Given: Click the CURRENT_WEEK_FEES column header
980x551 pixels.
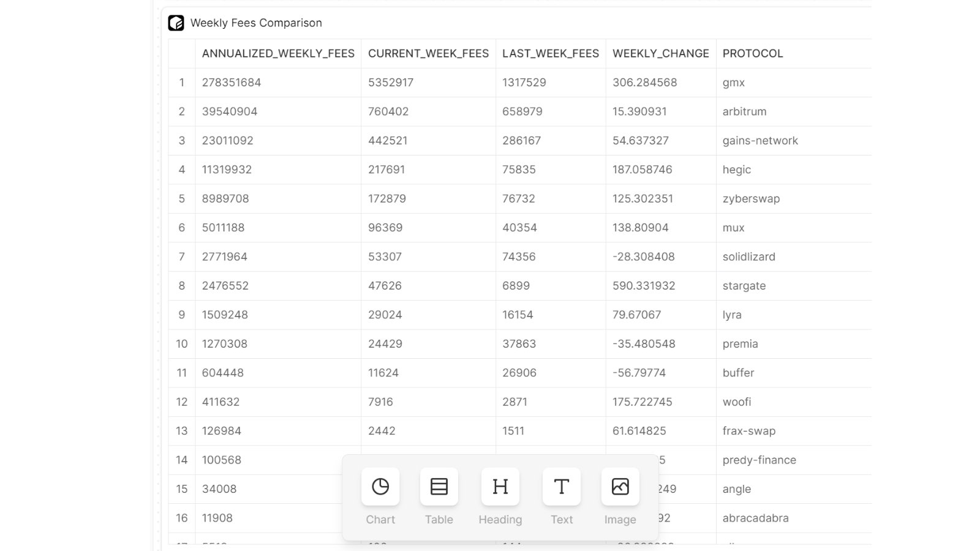Looking at the screenshot, I should 428,54.
